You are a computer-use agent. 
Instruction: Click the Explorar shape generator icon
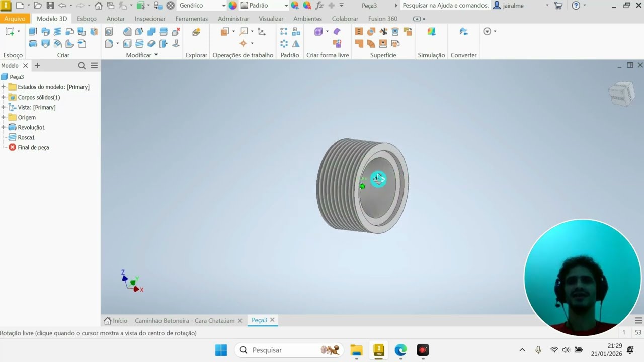[x=196, y=32]
